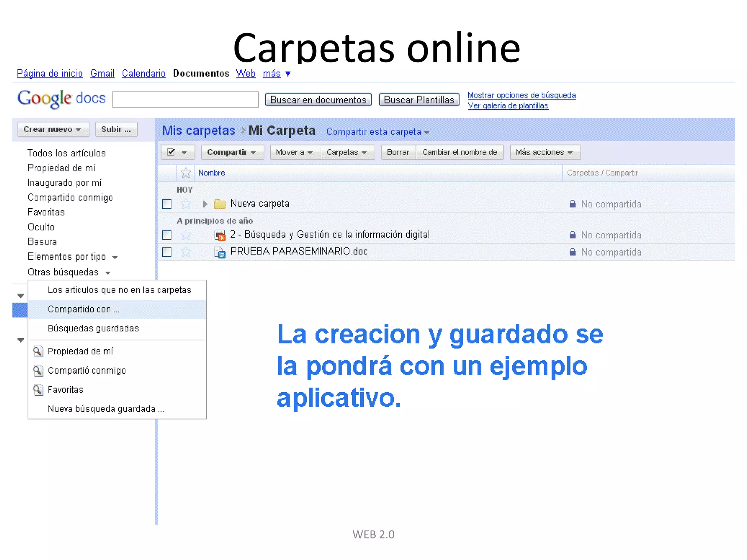Open the Calendario link
The height and width of the screenshot is (560, 747).
[x=144, y=74]
